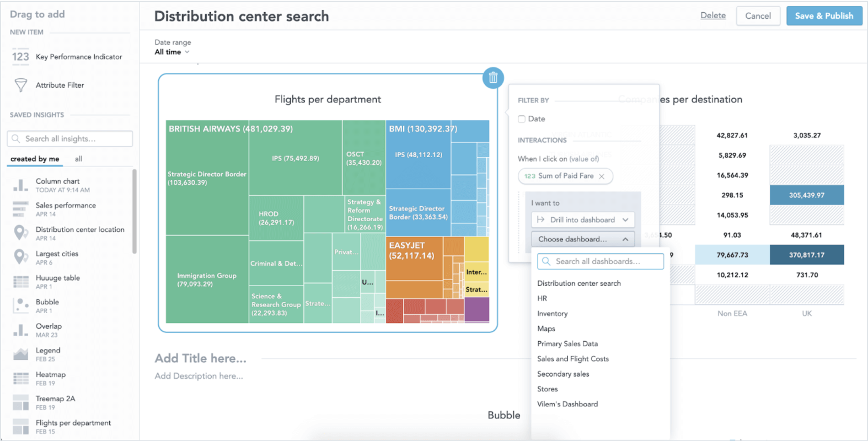The image size is (868, 441).
Task: Click the magnifier icon in insights search
Action: coord(16,138)
